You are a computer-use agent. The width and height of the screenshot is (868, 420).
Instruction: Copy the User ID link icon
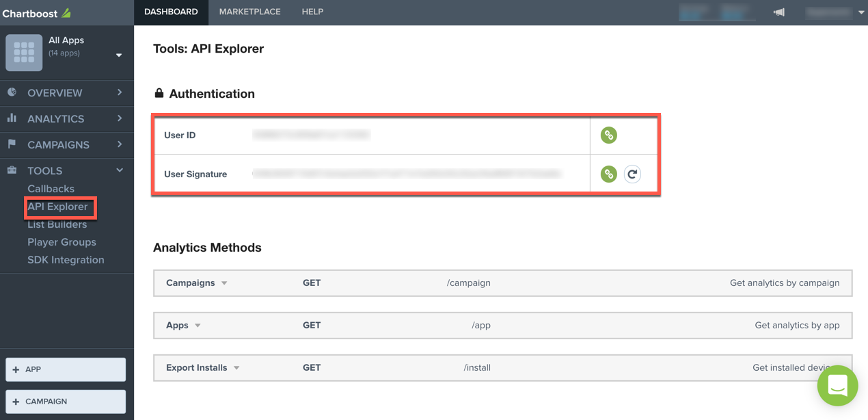click(x=608, y=135)
